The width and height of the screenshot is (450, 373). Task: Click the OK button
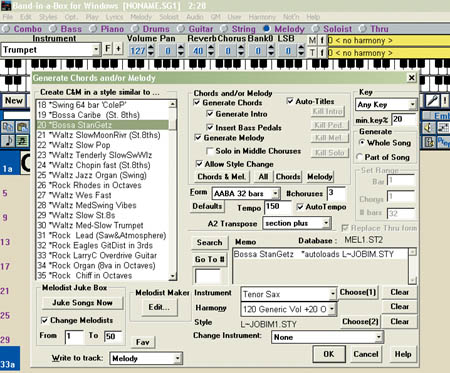[329, 354]
